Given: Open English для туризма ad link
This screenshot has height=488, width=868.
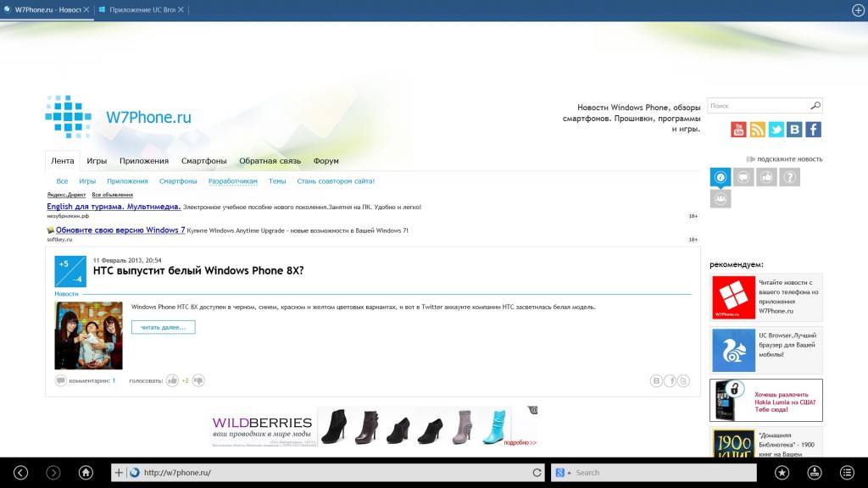Looking at the screenshot, I should (114, 207).
